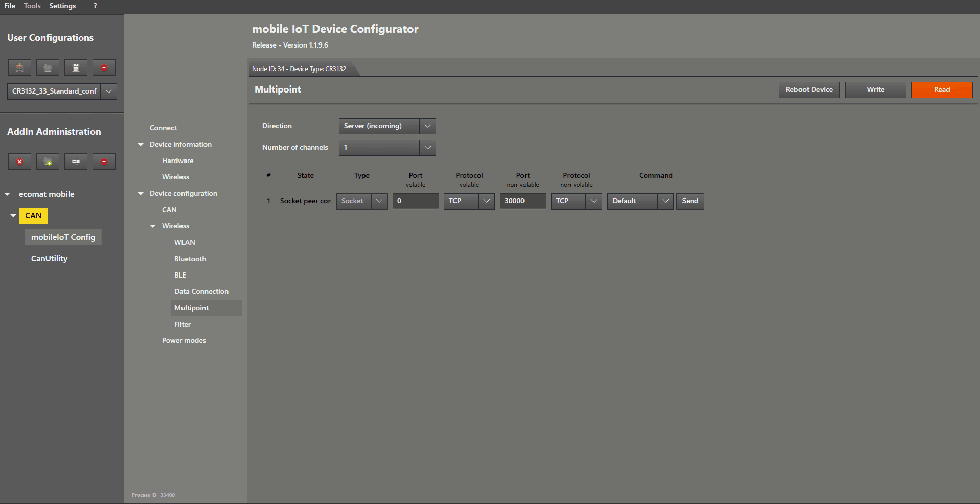The width and height of the screenshot is (980, 504).
Task: Click the non-volatile Port field showing 30000
Action: (522, 201)
